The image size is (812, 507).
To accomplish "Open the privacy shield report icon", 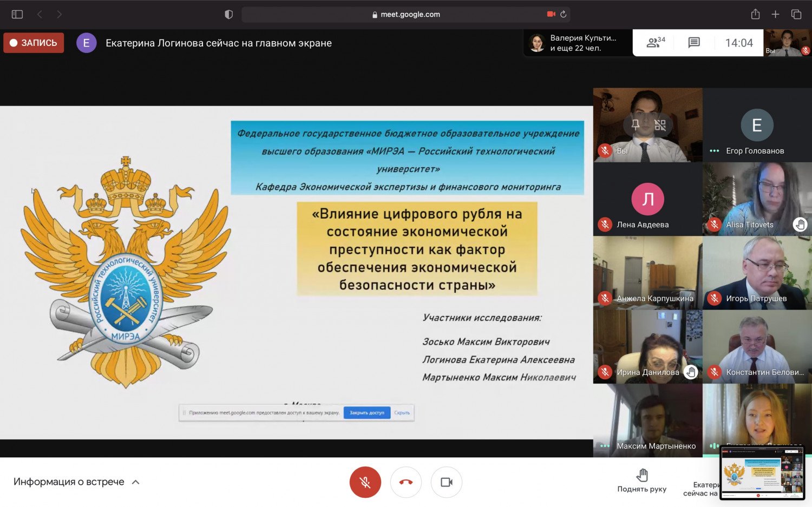I will click(x=228, y=15).
